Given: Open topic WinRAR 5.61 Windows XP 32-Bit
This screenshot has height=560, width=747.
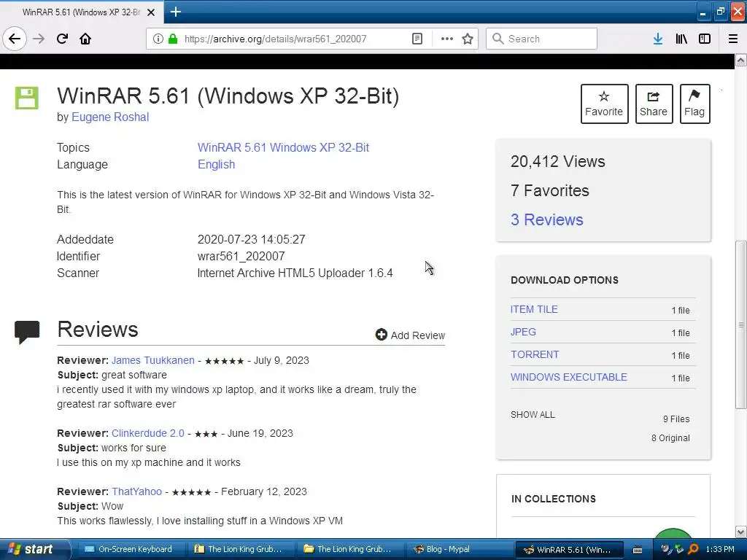Looking at the screenshot, I should [x=283, y=147].
